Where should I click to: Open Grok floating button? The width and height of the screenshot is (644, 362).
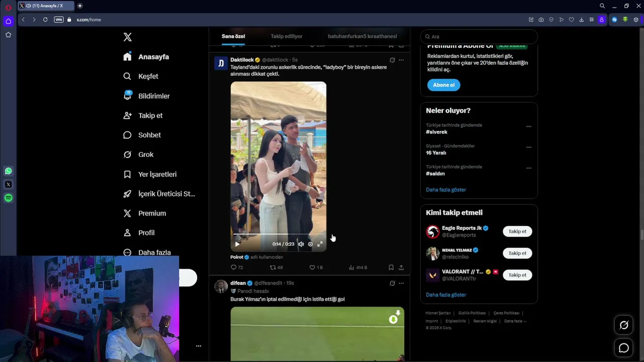[x=624, y=325]
